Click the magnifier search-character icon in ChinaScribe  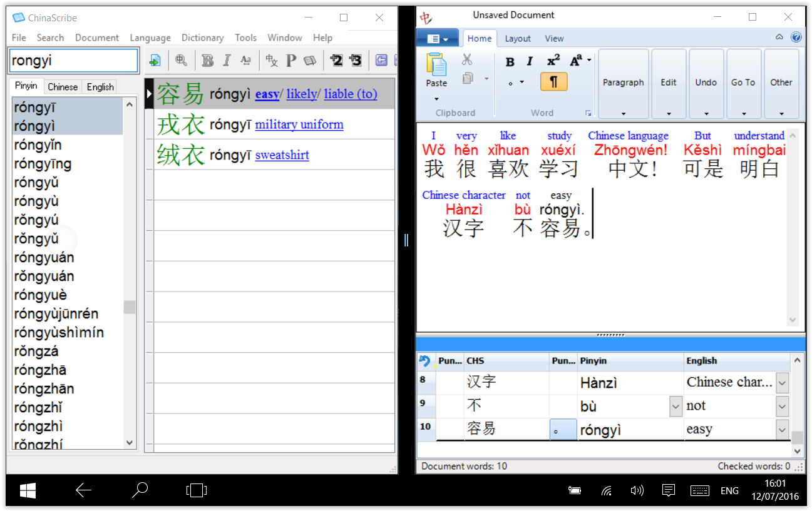[x=182, y=60]
